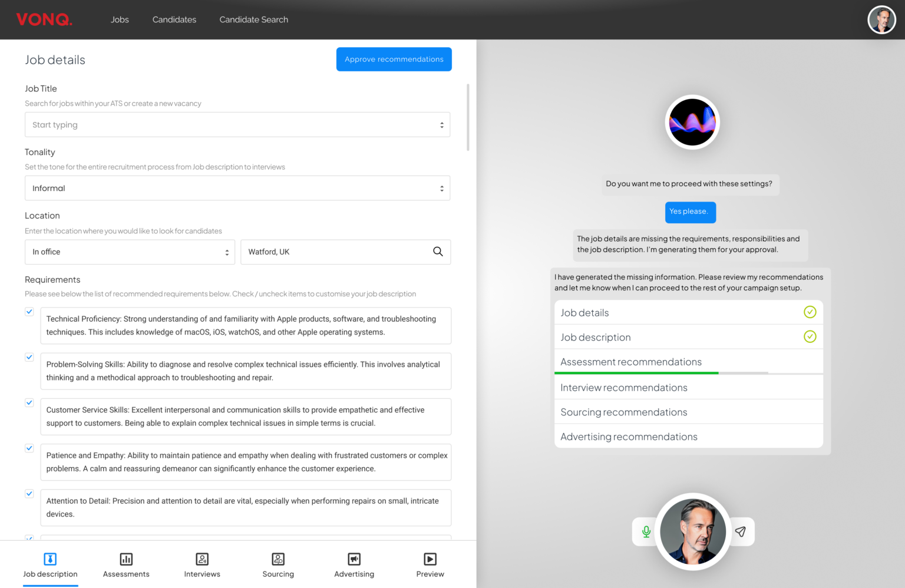Viewport: 905px width, 588px height.
Task: Click the send paper-plane icon
Action: pyautogui.click(x=741, y=531)
